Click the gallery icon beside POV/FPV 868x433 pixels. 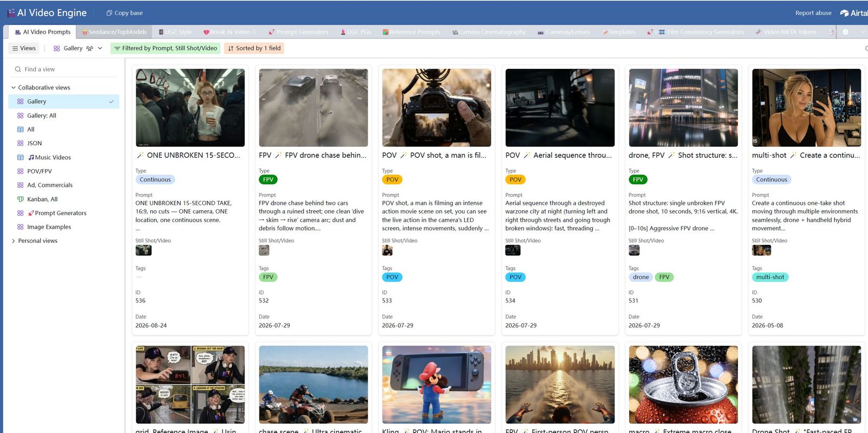(21, 171)
